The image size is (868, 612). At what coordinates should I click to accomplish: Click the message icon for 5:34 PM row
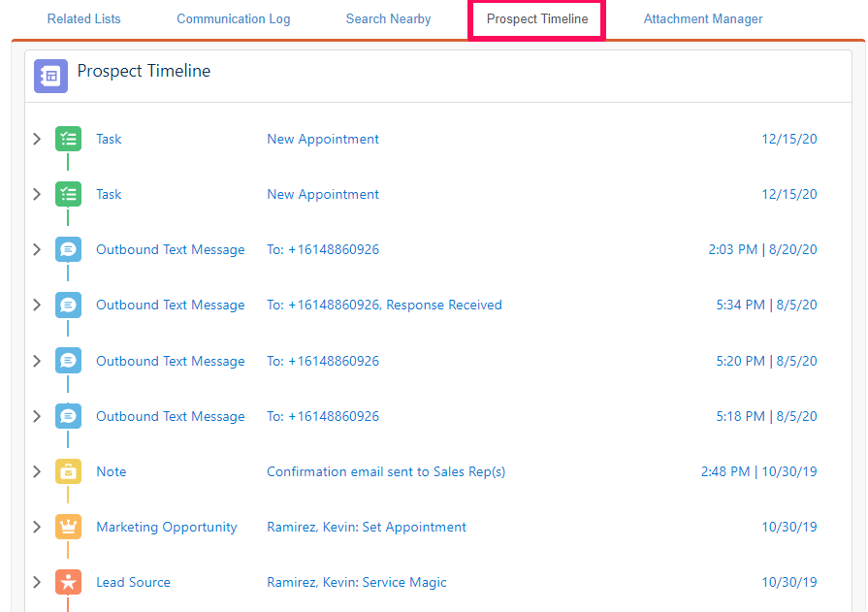(x=68, y=306)
